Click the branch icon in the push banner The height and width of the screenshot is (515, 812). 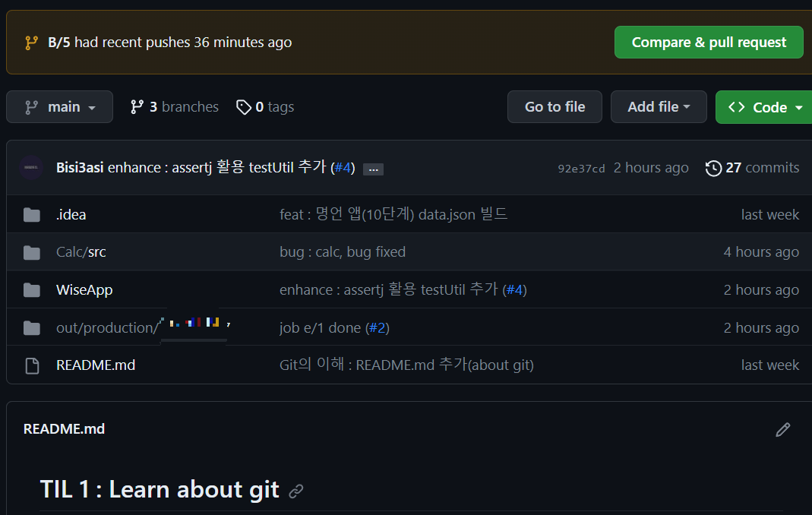coord(32,43)
